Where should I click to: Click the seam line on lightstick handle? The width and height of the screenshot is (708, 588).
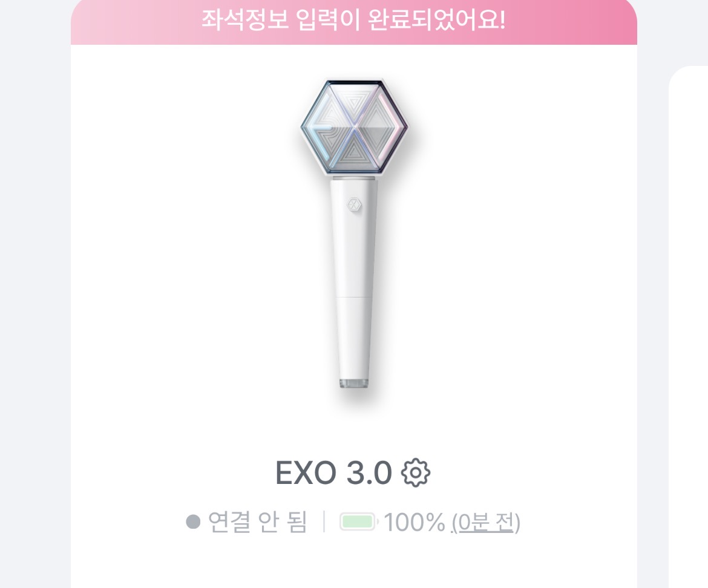coord(354,297)
